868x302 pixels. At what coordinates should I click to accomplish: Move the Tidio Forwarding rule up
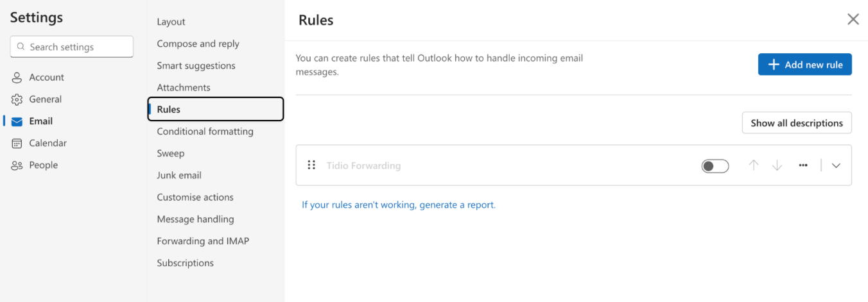click(x=754, y=165)
